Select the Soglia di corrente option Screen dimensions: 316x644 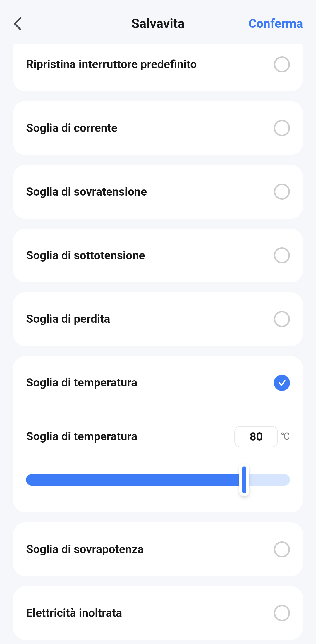282,128
